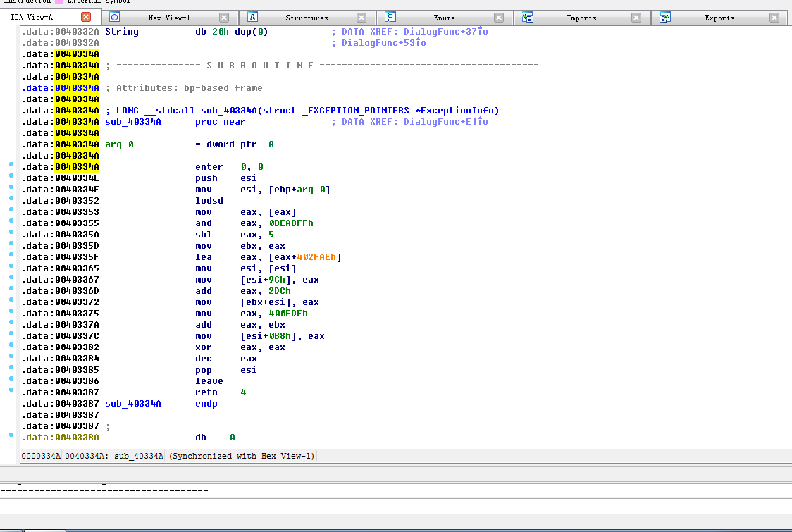Select the sub_40334A endp line
This screenshot has width=792, height=532.
click(161, 404)
